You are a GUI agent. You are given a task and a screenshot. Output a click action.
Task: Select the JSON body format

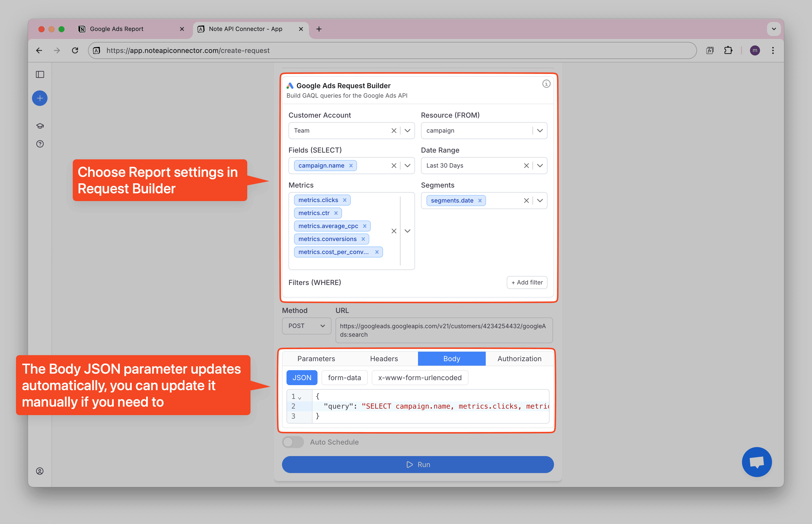(302, 378)
